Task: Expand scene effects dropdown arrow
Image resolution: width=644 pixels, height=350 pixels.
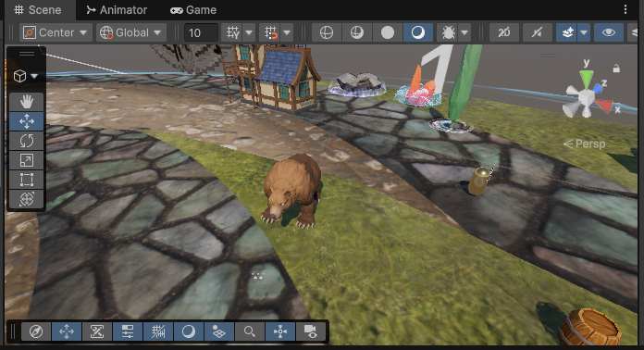Action: pyautogui.click(x=584, y=32)
